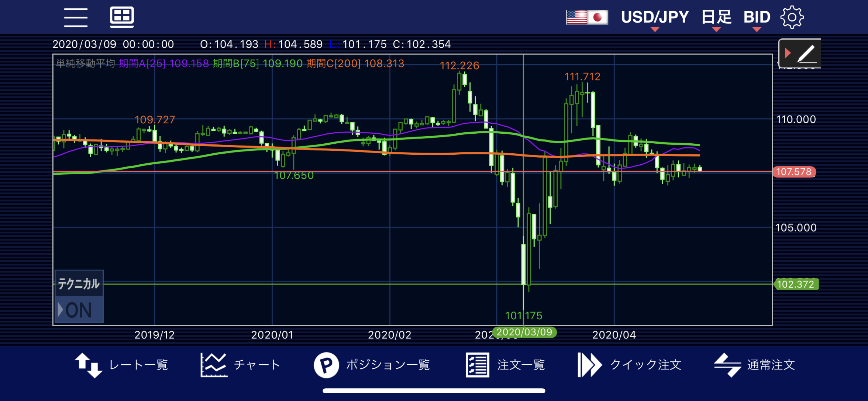Tap the 2020/02 date axis label
Screen dimensions: 868x401
pyautogui.click(x=389, y=335)
